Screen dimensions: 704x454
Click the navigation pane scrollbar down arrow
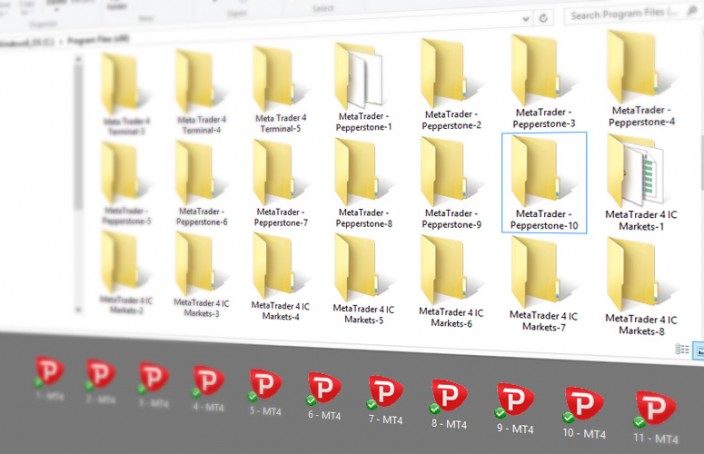point(78,309)
